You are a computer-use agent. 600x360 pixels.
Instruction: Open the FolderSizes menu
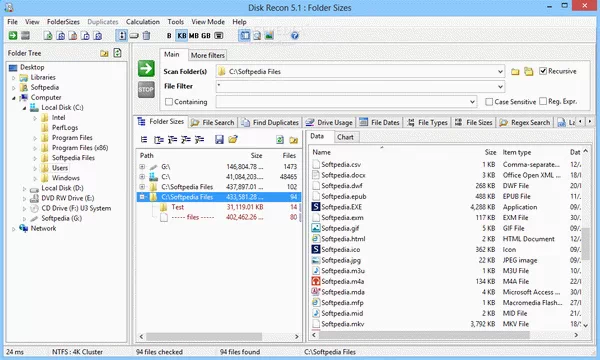[63, 22]
